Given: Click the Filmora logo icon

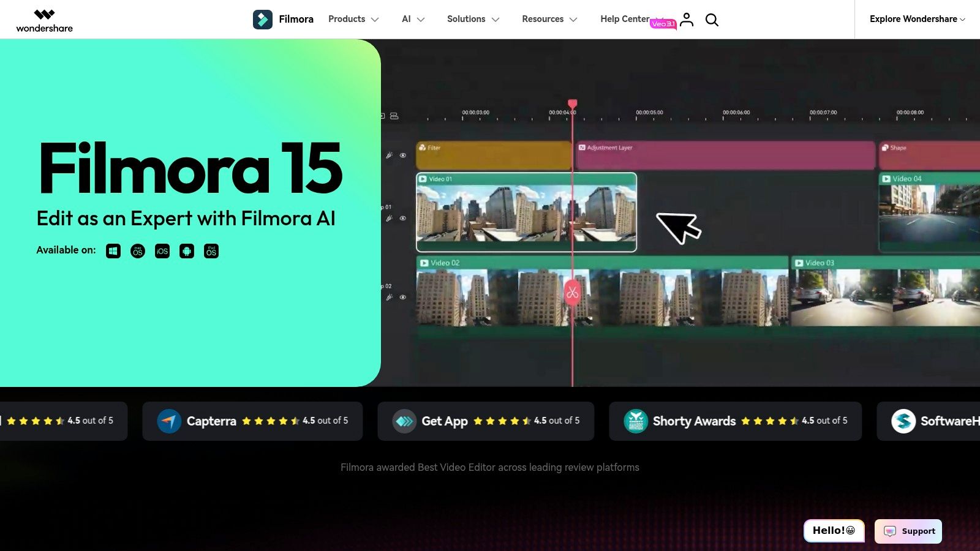Looking at the screenshot, I should [263, 20].
